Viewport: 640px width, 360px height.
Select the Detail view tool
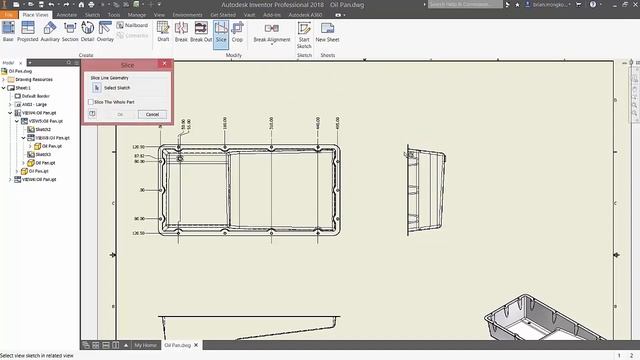click(87, 31)
